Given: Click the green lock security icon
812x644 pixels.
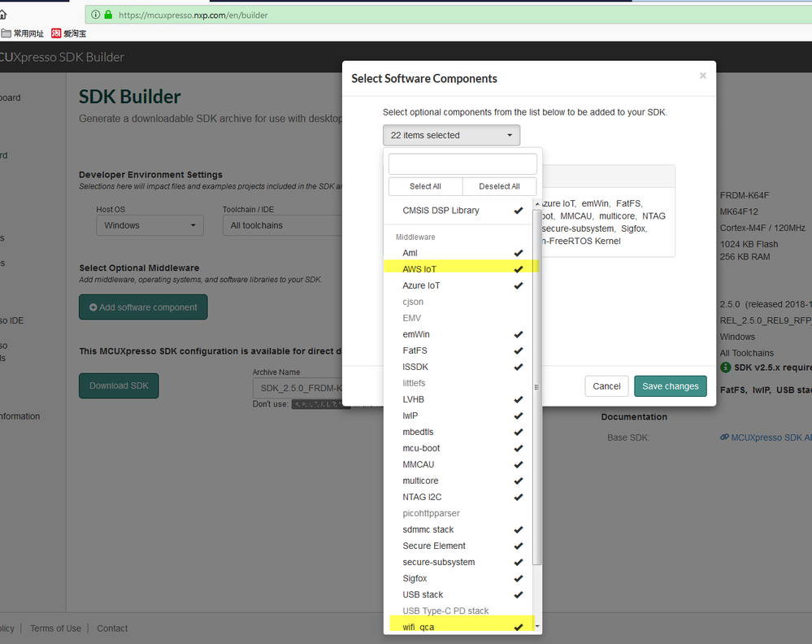Looking at the screenshot, I should (x=108, y=15).
